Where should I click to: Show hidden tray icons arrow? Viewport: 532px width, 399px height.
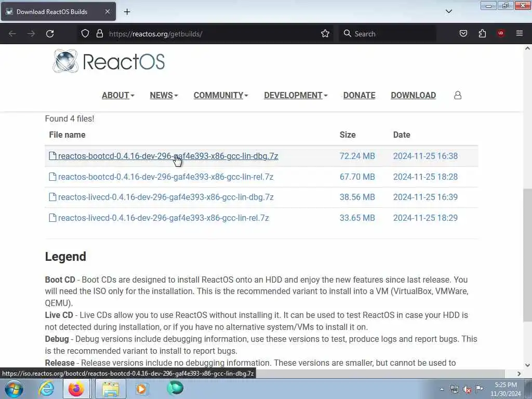(x=442, y=389)
